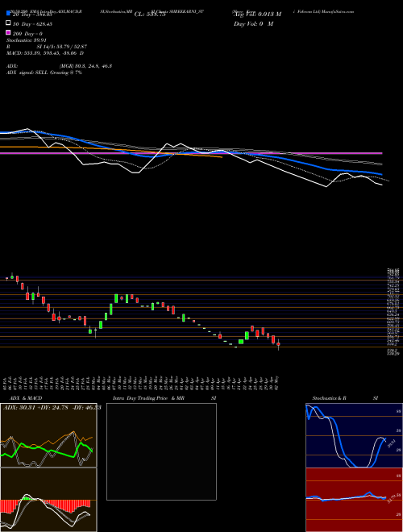The width and height of the screenshot is (403, 532).
Task: Click the blue 20 Day EMA legend swatch
Action: click(x=9, y=13)
